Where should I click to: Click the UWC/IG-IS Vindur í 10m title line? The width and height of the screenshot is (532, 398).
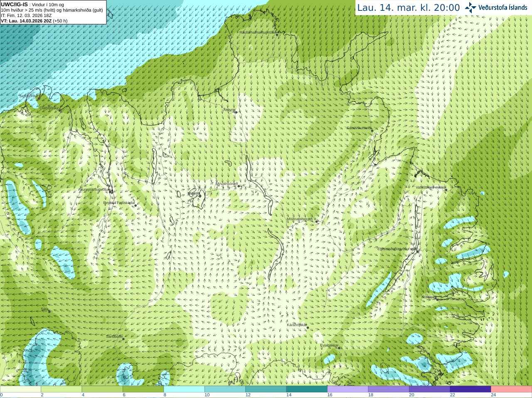pyautogui.click(x=32, y=5)
